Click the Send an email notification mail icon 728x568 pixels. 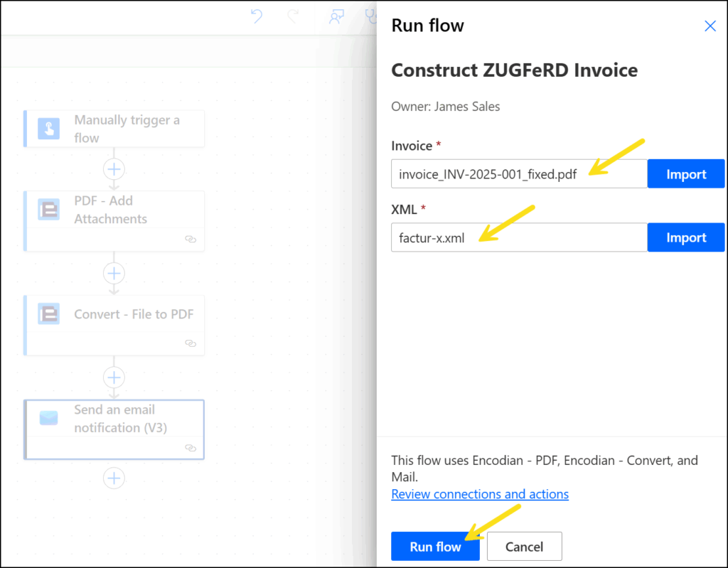coord(48,419)
